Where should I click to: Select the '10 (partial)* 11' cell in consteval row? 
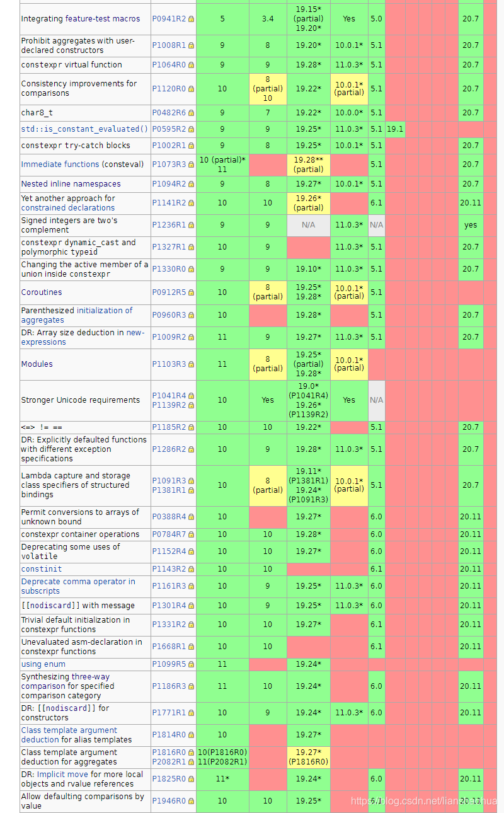click(x=222, y=164)
